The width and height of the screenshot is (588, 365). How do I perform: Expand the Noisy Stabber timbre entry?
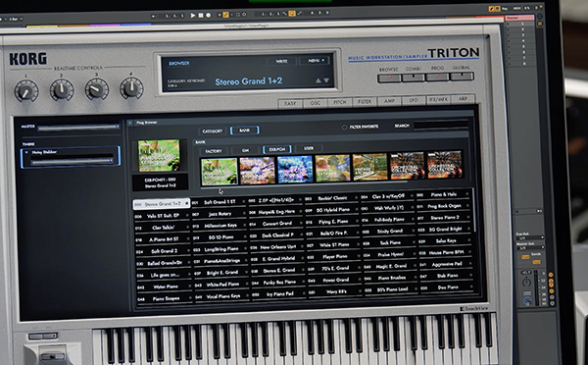coord(26,152)
